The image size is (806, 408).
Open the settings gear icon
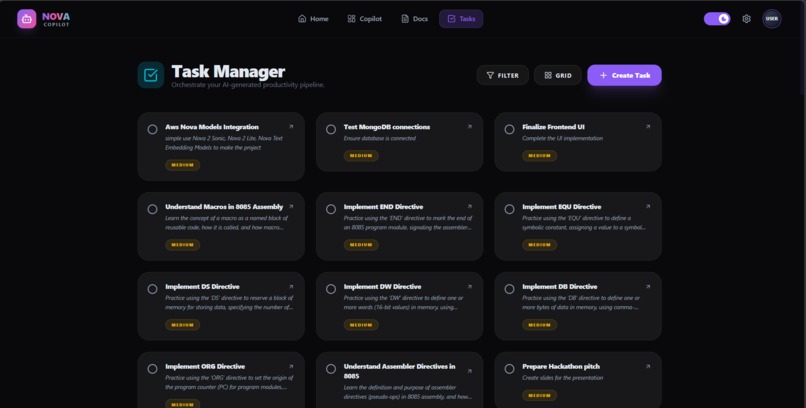point(746,18)
